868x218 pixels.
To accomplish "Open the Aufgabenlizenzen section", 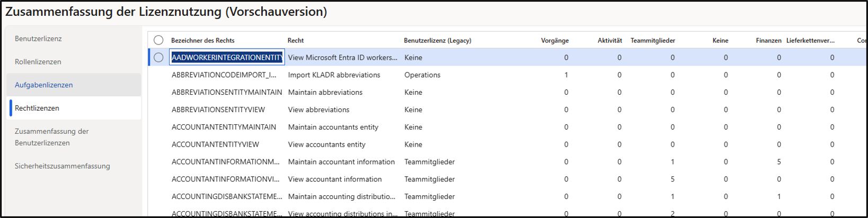I will click(x=44, y=85).
